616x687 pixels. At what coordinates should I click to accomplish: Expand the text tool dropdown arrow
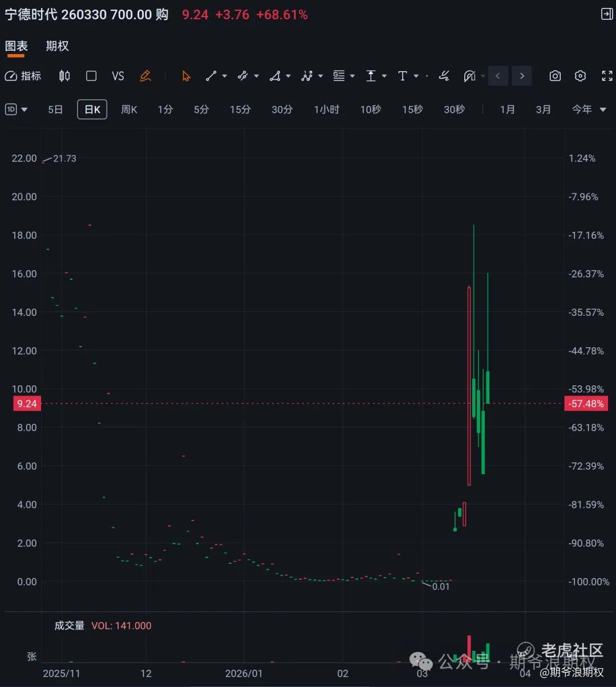416,76
